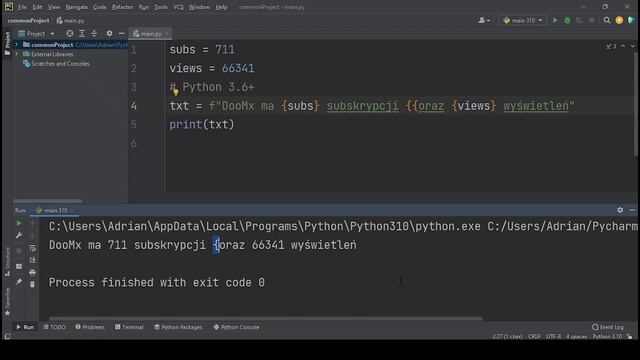Click CRLF line separator in status bar
The image size is (640, 360).
(x=534, y=336)
